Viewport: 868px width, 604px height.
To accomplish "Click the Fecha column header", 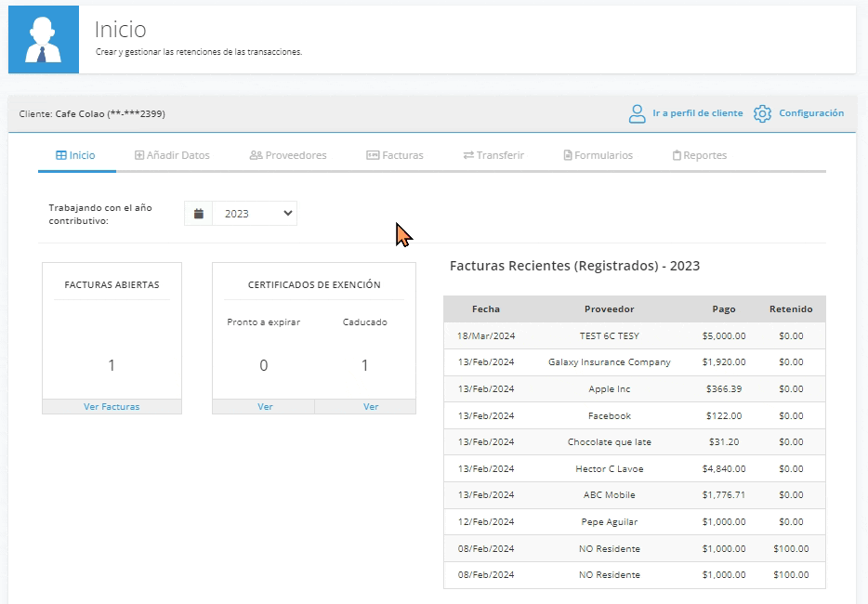I will [486, 309].
